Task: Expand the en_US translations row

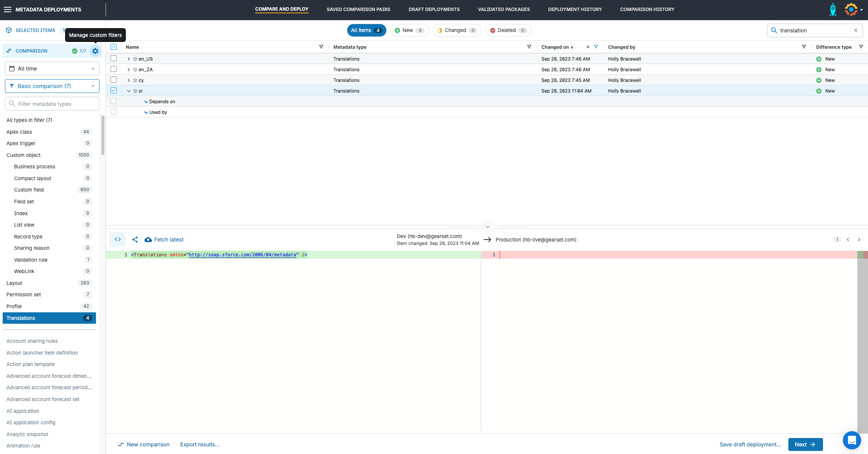Action: (x=128, y=59)
